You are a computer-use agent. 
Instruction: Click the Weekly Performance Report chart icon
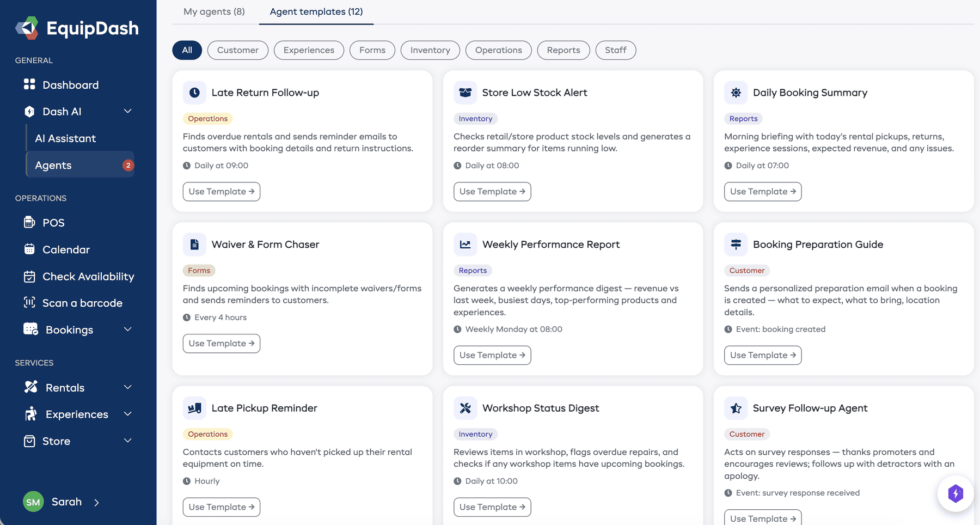click(465, 245)
